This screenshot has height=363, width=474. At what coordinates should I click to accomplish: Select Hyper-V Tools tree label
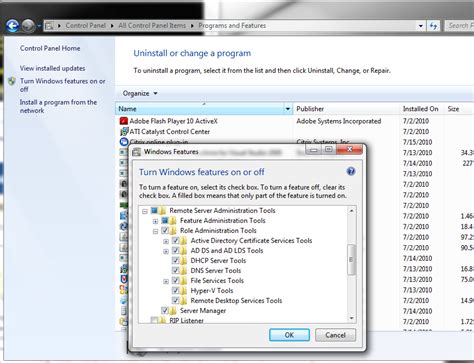(x=212, y=291)
